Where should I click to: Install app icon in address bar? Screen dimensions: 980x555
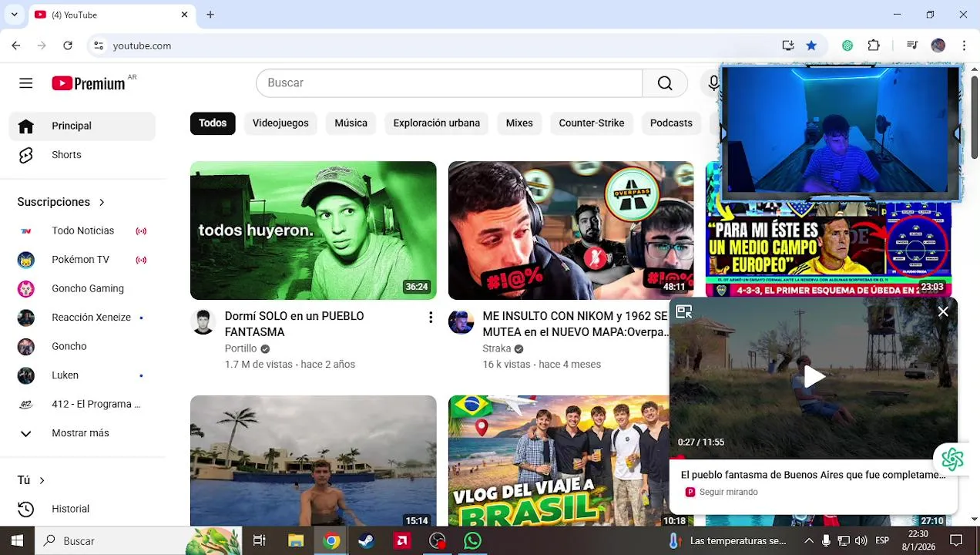pyautogui.click(x=787, y=45)
